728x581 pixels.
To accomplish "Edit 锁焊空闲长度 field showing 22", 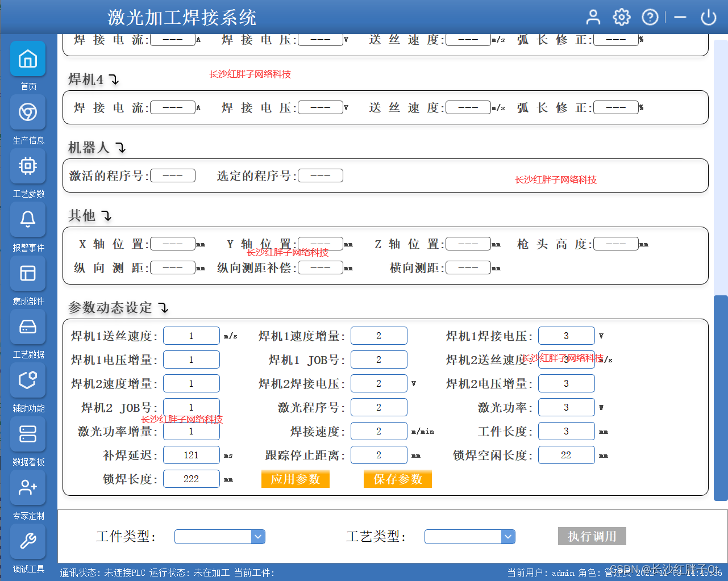I will (x=567, y=455).
